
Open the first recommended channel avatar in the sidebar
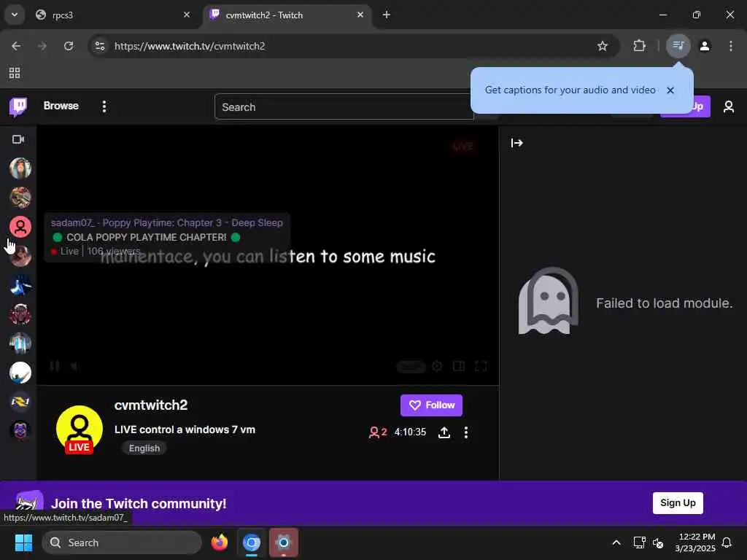(x=20, y=168)
